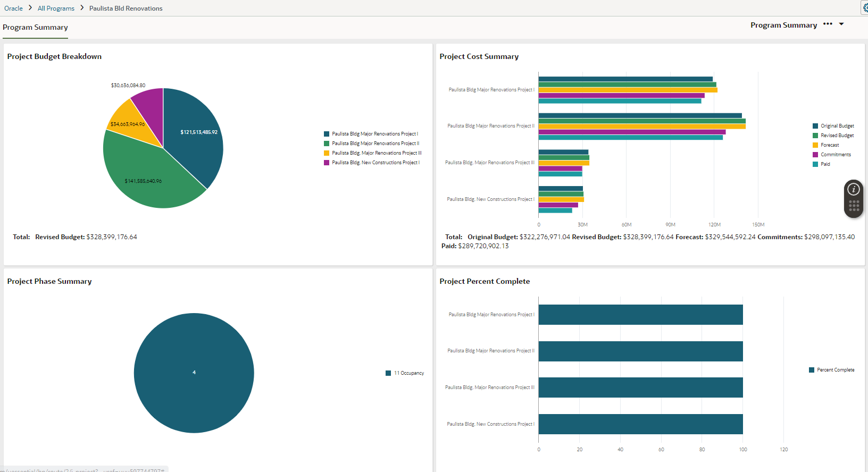Click Percent Complete bar for Major Renovations Project III
Screen dimensions: 868x472
[x=641, y=387]
